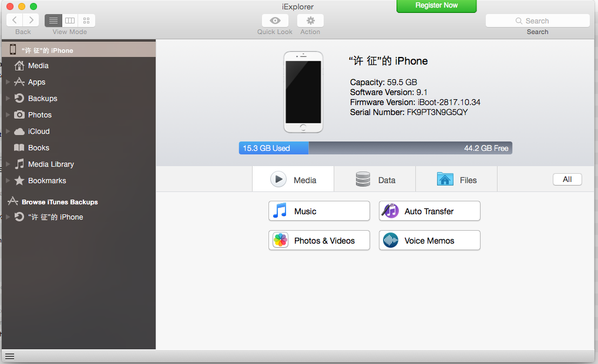Expand the iPhone backup under iTunes Backups
This screenshot has width=598, height=364.
click(8, 217)
